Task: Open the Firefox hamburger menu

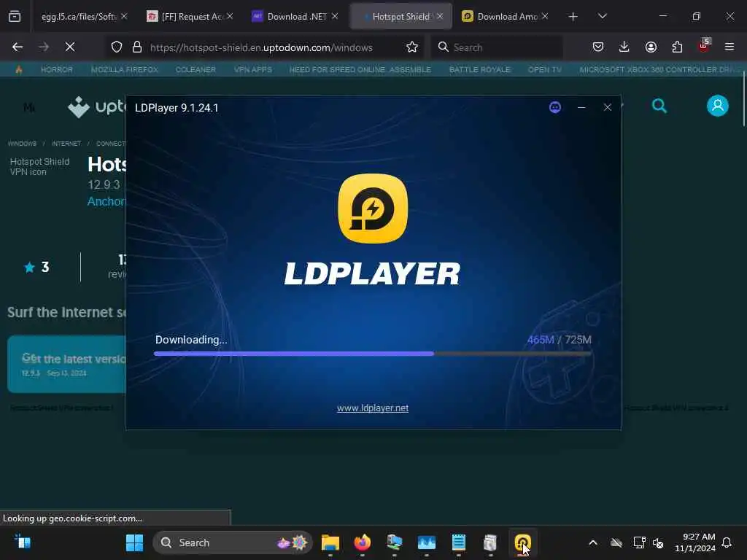Action: [x=729, y=47]
